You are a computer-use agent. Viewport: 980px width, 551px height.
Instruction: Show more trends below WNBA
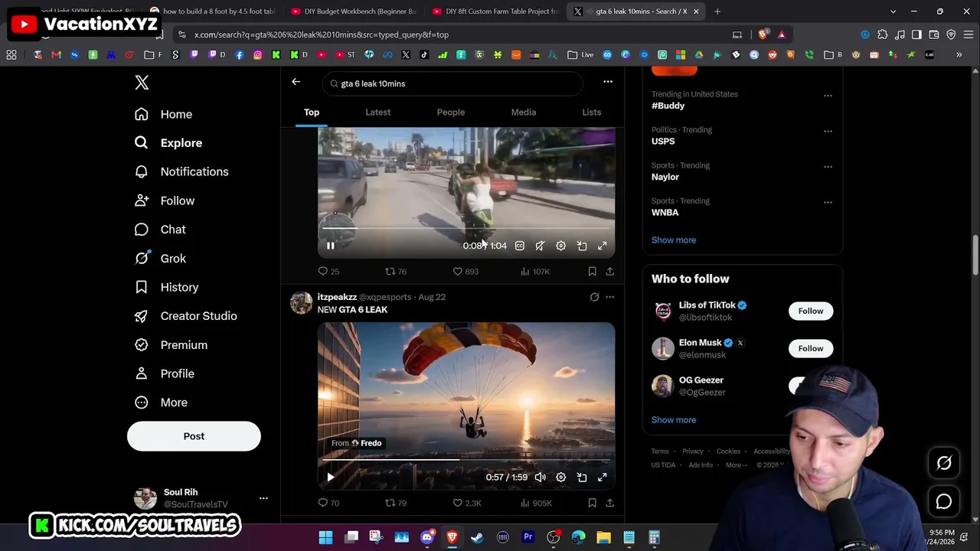coord(674,240)
